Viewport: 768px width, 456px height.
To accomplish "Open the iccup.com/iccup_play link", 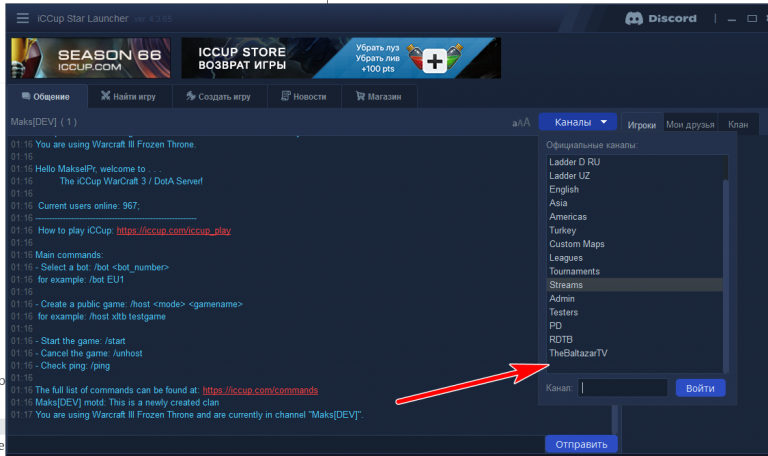I will point(174,230).
